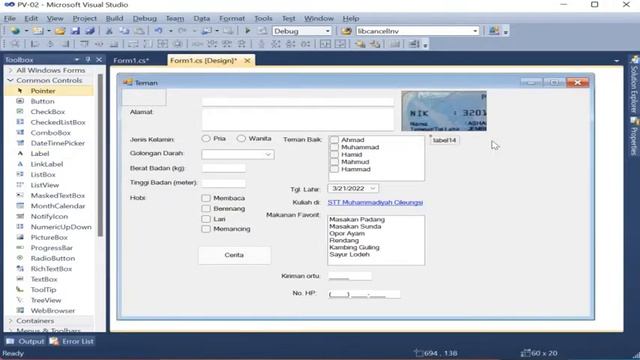Viewport: 640px width, 360px height.
Task: Select the Wanita radio button
Action: tap(241, 139)
